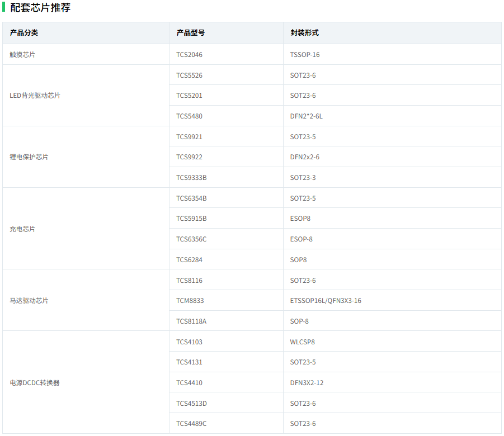Click the TCS6284 product model
The width and height of the screenshot is (504, 436).
pyautogui.click(x=189, y=260)
